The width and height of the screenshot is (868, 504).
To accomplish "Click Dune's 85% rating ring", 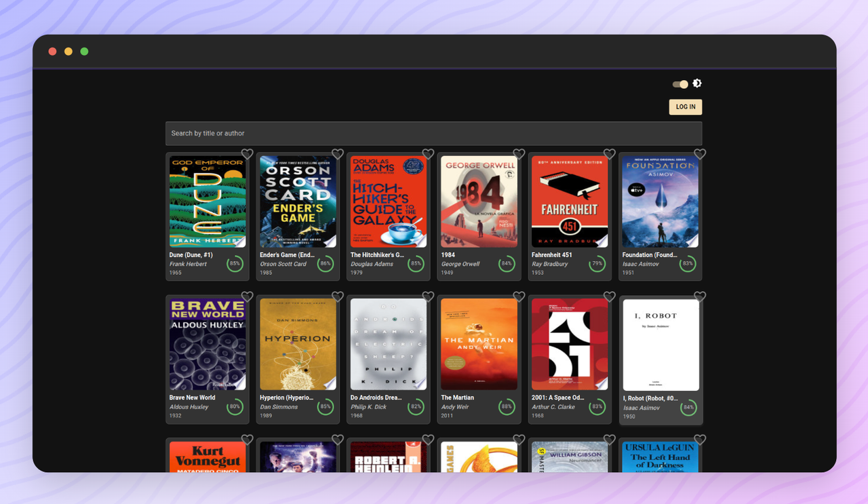I will tap(235, 263).
